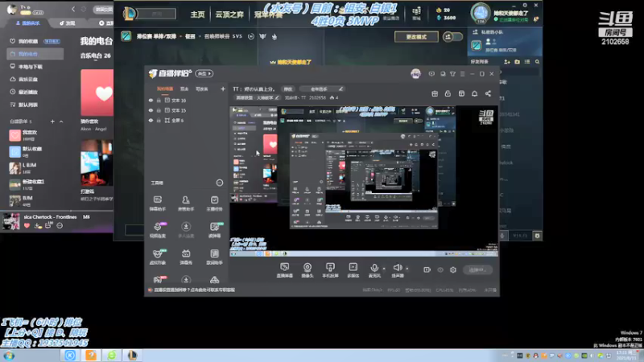Click 更改模式 button in League client

[416, 36]
